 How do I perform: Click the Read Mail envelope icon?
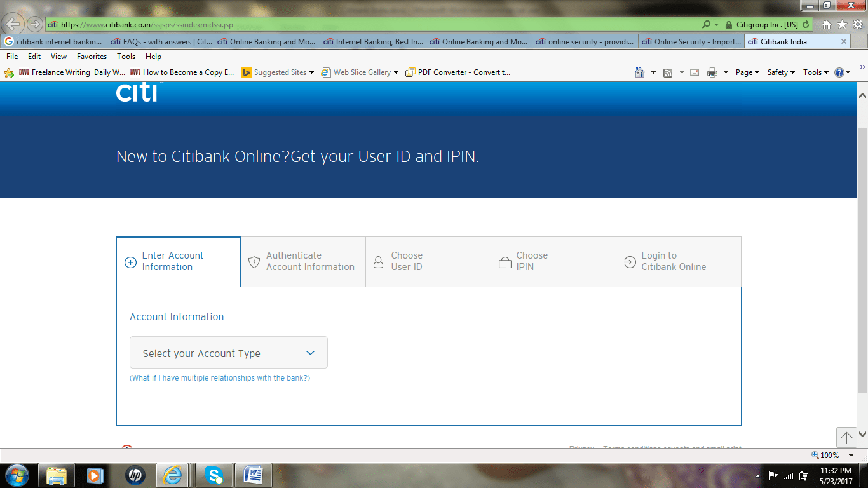tap(695, 72)
